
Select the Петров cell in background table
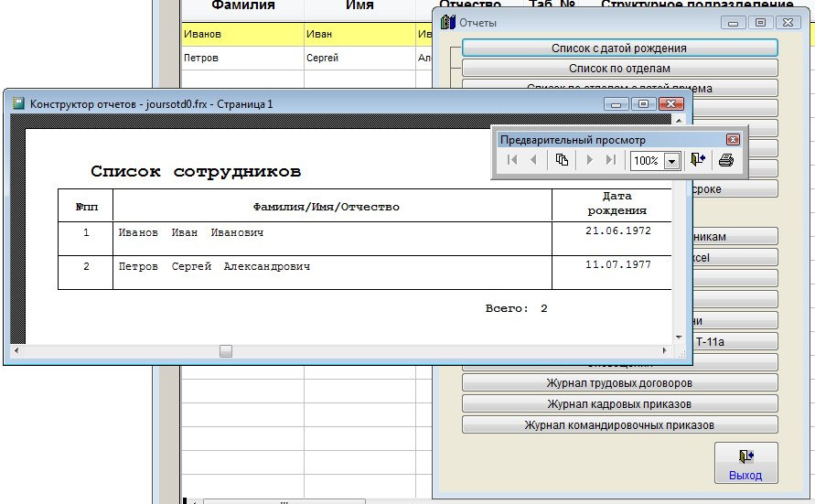click(x=242, y=58)
